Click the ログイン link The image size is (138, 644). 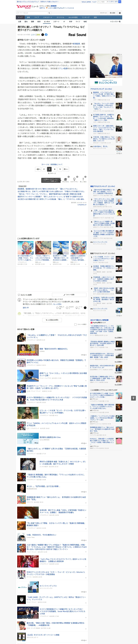[42, 8]
